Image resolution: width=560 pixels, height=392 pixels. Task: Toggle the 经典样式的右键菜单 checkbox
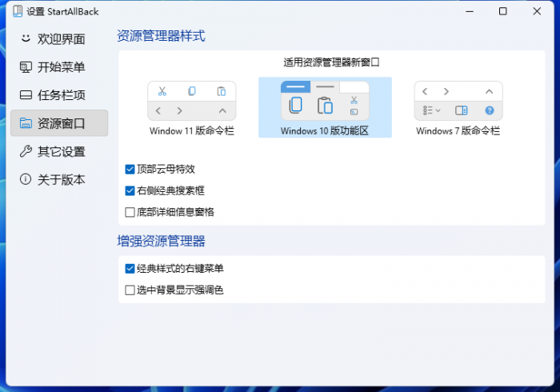[130, 268]
